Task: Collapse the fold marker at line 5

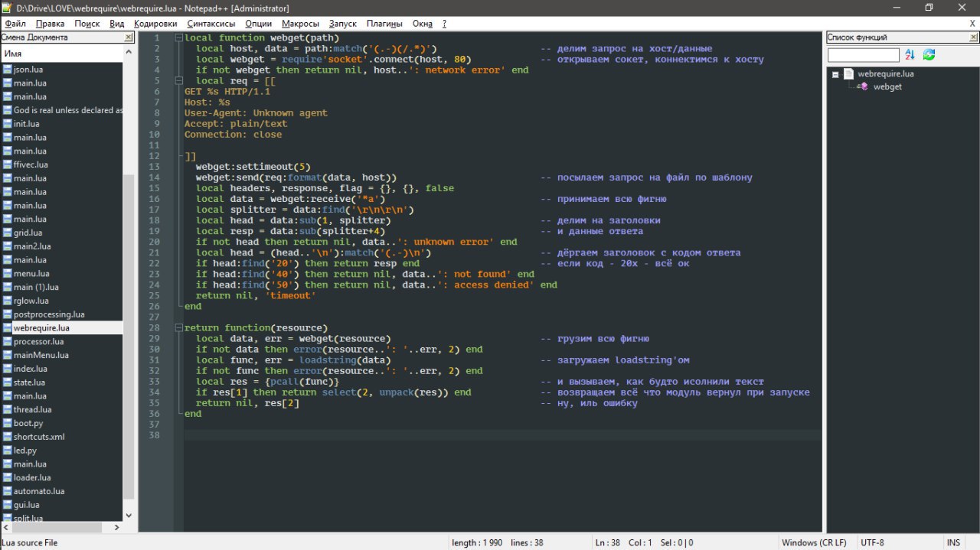Action: coord(178,80)
